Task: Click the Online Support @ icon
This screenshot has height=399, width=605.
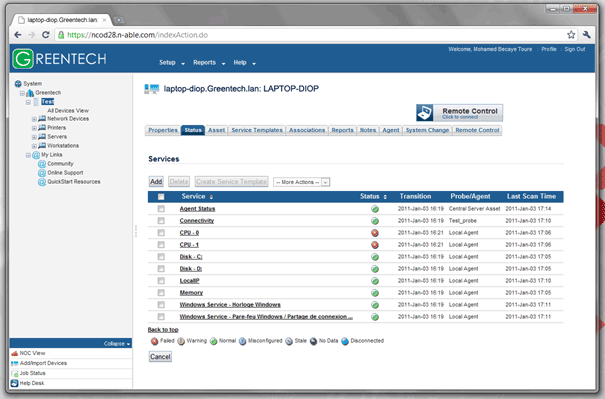Action: click(42, 173)
